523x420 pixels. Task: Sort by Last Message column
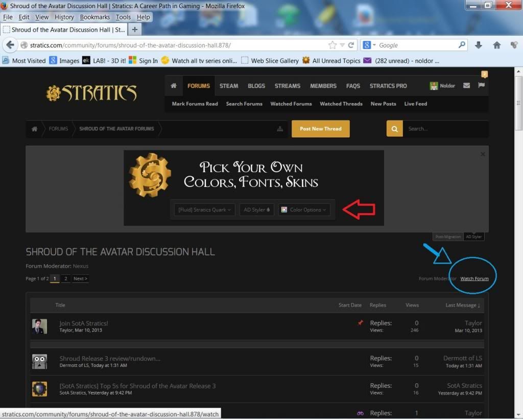click(463, 305)
